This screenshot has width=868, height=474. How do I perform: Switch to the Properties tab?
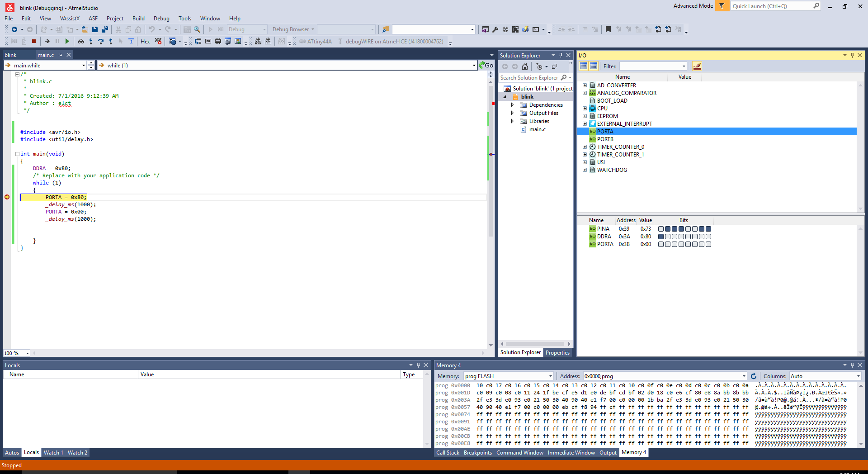[557, 352]
